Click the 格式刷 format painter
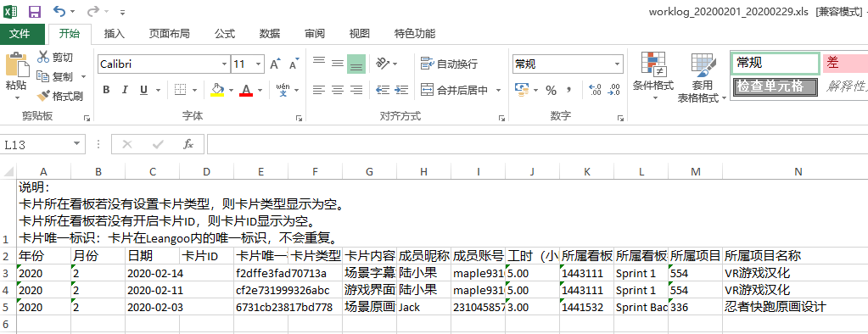 tap(59, 97)
